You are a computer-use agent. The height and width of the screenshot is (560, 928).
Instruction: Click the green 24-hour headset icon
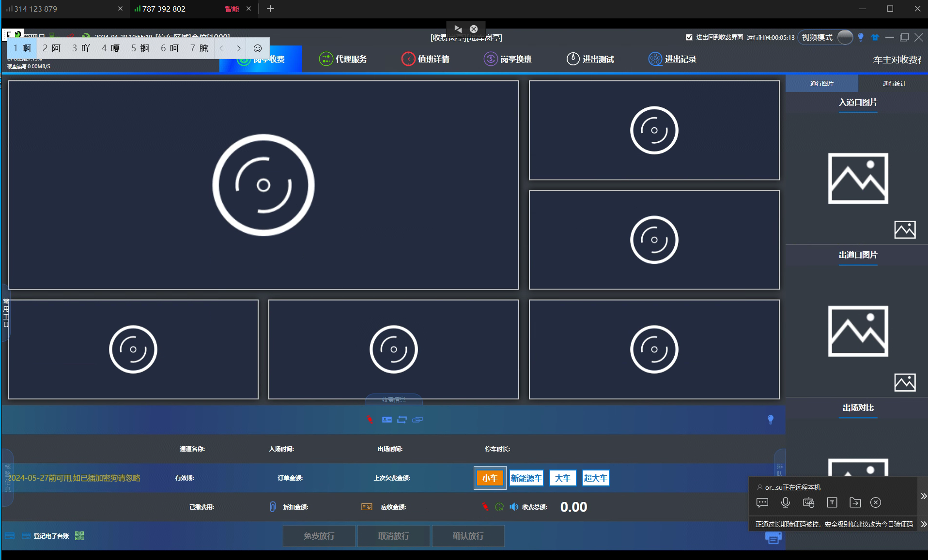(499, 507)
